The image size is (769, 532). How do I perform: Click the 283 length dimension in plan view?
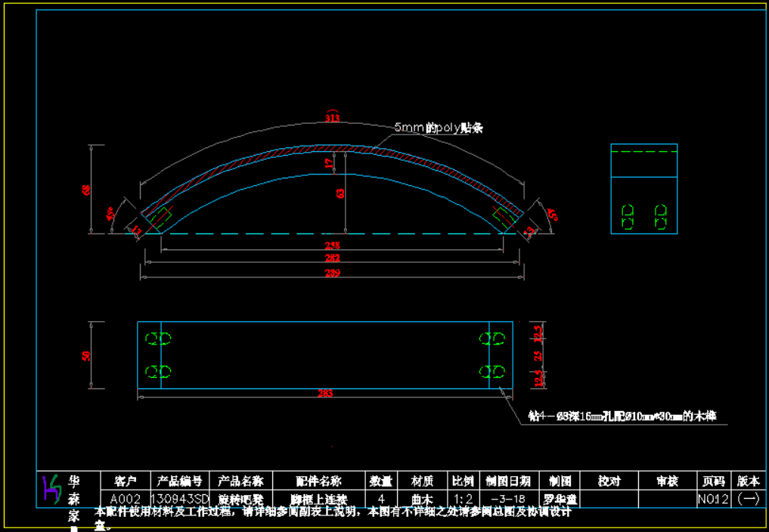[x=326, y=393]
